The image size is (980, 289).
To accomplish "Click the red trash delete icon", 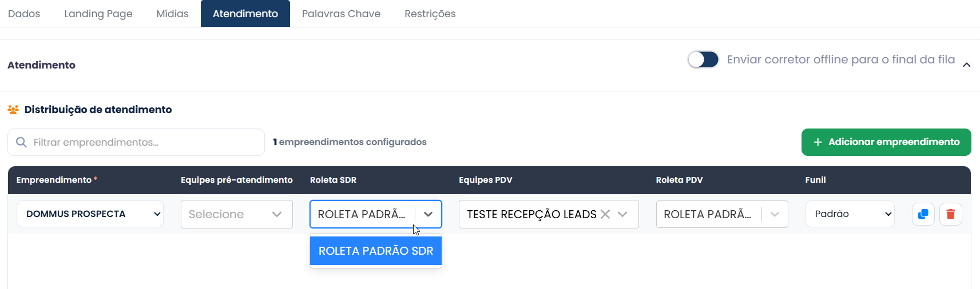I will [951, 214].
